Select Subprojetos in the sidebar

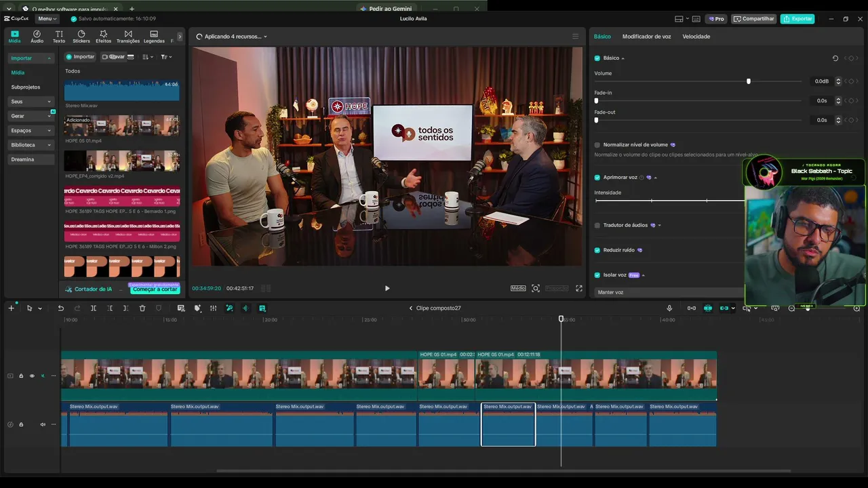(x=26, y=87)
